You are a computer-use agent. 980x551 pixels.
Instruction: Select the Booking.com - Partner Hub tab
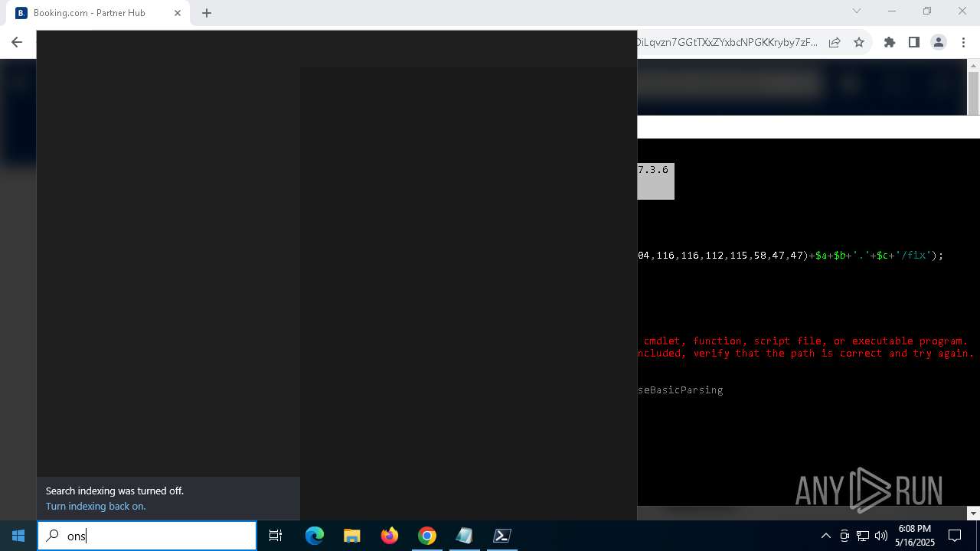point(98,13)
